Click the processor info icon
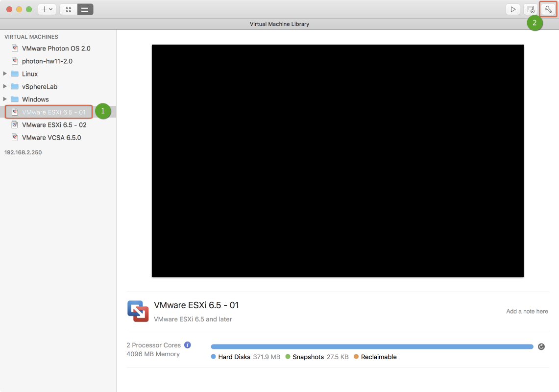This screenshot has width=559, height=392. [187, 345]
